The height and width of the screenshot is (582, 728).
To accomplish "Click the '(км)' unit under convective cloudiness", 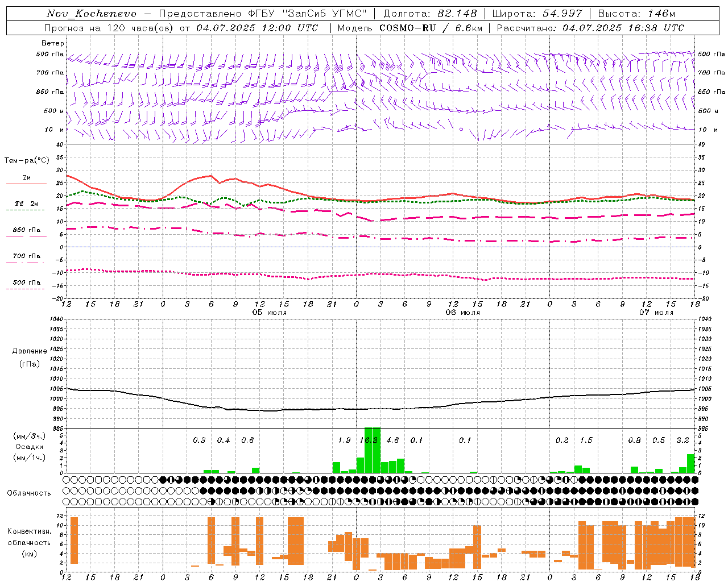I will point(29,554).
